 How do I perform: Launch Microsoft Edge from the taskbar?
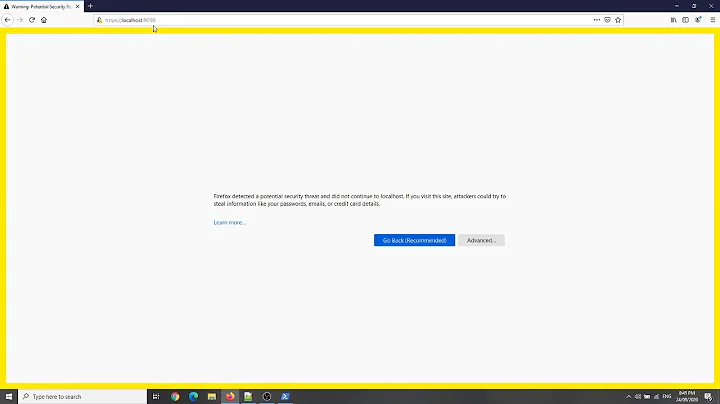pyautogui.click(x=193, y=396)
